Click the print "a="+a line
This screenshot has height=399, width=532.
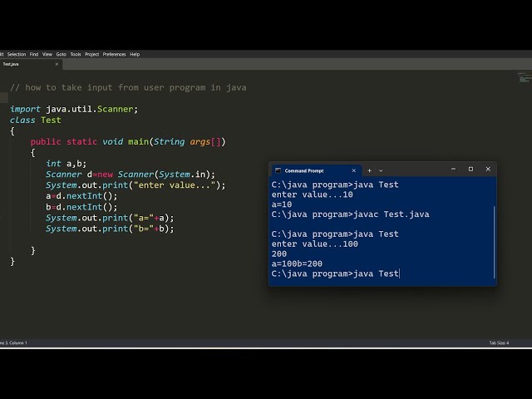[110, 218]
